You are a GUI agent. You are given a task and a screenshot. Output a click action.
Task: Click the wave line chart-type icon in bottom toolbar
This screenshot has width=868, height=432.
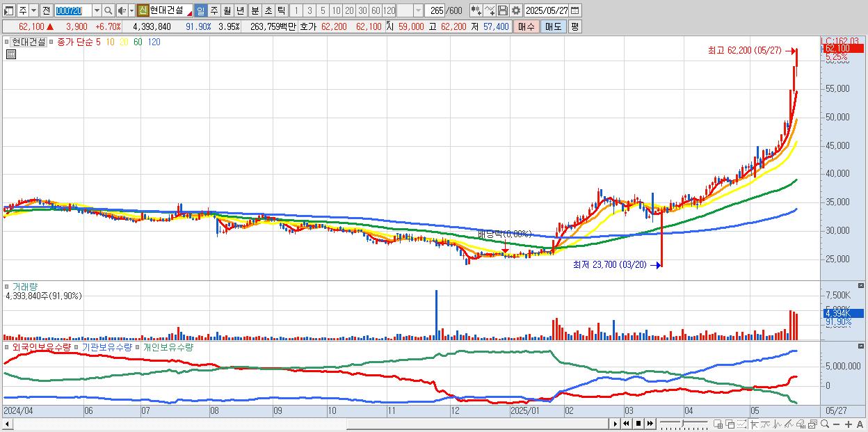coord(766,424)
